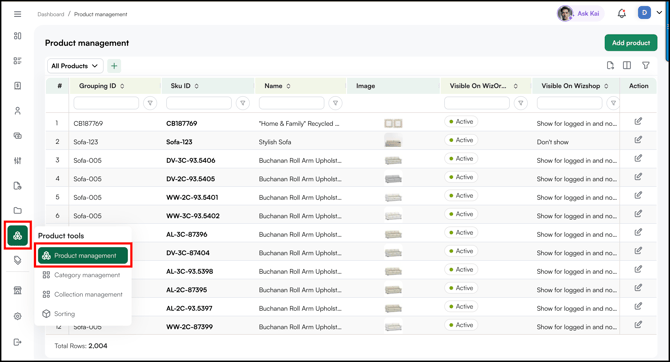Screen dimensions: 670x362
Task: Click the Add product button
Action: pos(631,43)
